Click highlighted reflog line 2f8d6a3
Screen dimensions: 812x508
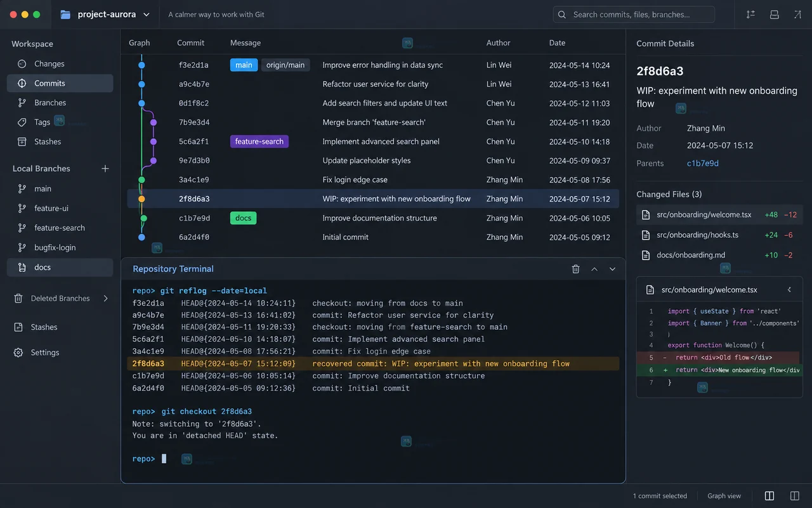pyautogui.click(x=373, y=363)
